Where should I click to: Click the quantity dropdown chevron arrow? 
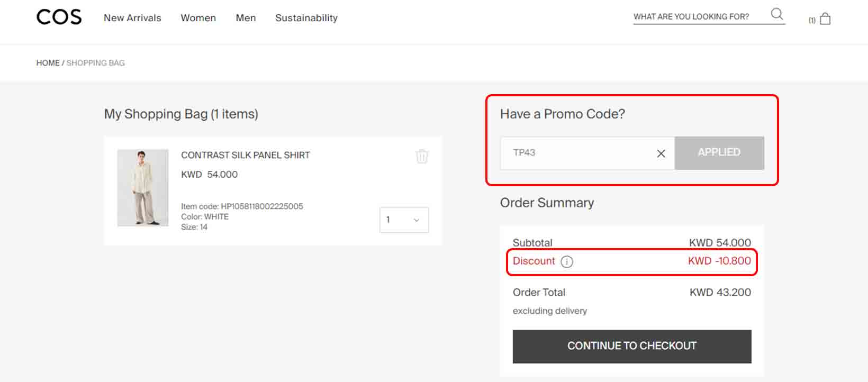tap(417, 220)
